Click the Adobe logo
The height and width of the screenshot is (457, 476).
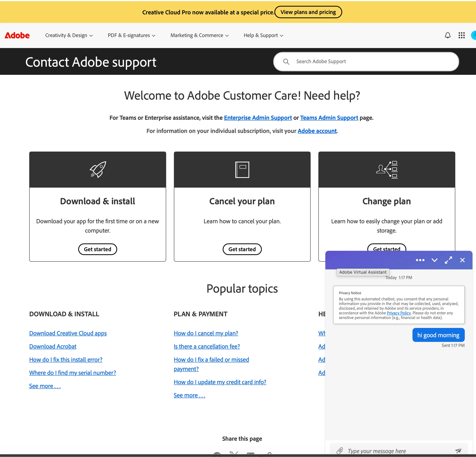17,35
